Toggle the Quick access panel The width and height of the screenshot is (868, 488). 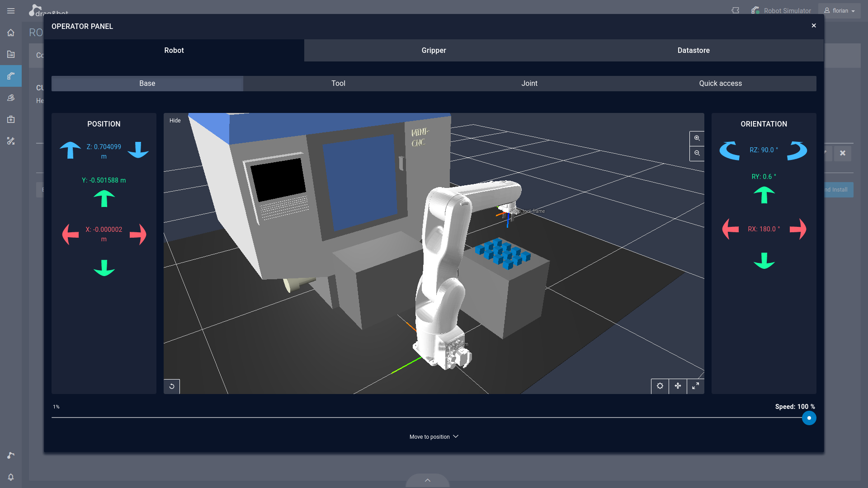720,83
